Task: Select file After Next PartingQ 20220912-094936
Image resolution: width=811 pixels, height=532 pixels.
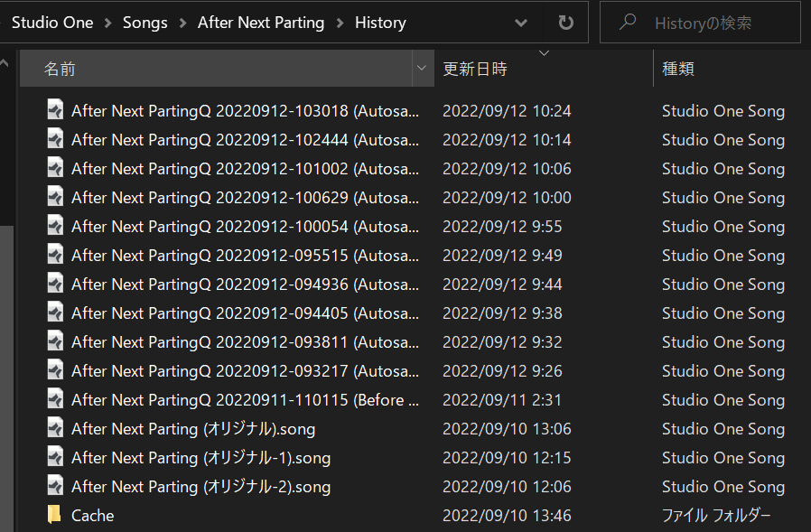Action: (x=245, y=285)
